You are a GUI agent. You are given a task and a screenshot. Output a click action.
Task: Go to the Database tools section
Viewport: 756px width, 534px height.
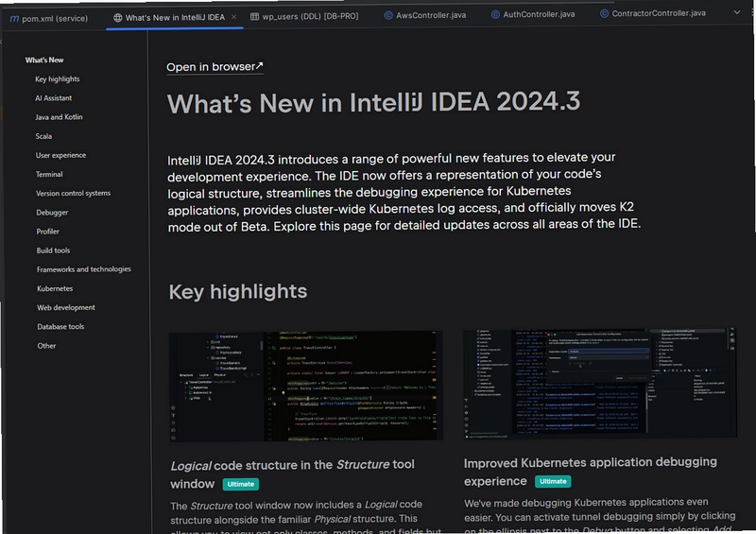click(60, 327)
